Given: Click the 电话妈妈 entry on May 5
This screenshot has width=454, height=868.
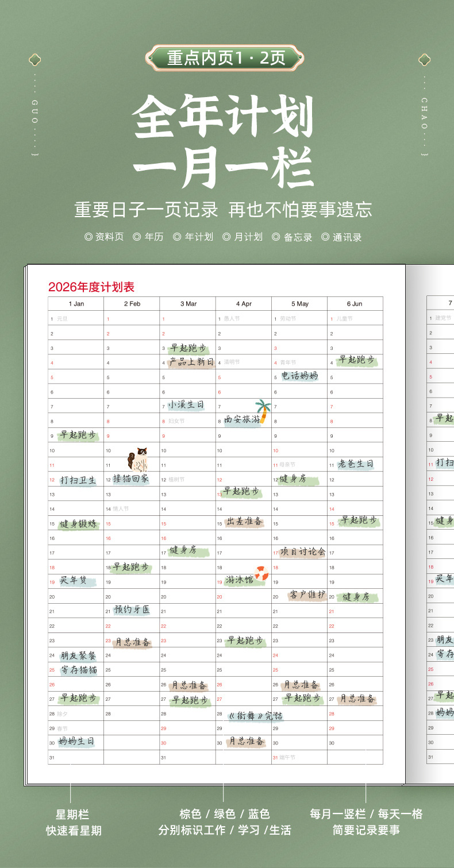Looking at the screenshot, I should tap(299, 376).
